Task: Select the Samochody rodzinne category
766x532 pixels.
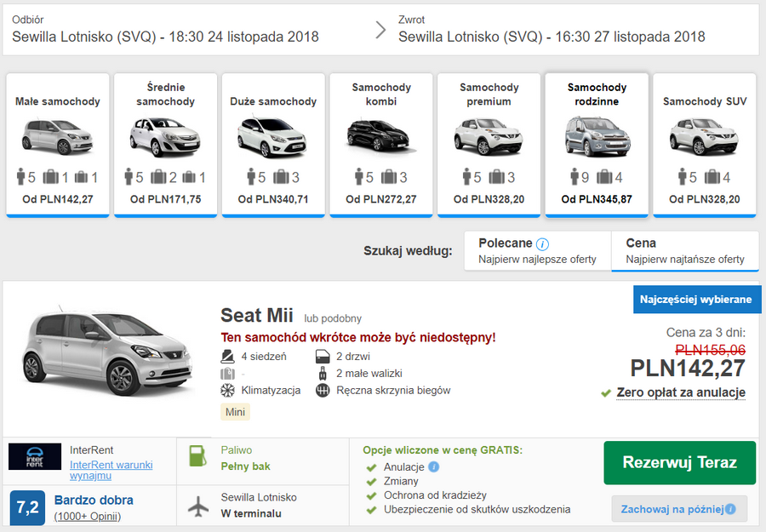Action: (x=597, y=145)
